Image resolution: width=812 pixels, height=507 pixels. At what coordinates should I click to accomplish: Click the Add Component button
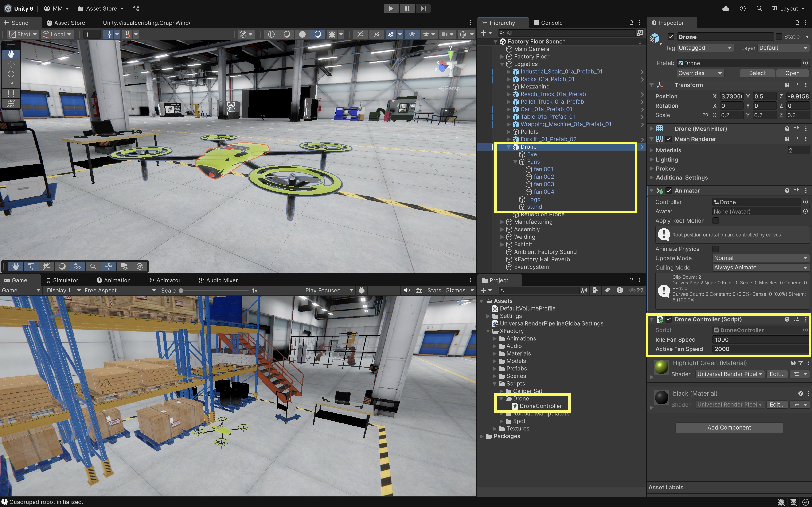[729, 427]
